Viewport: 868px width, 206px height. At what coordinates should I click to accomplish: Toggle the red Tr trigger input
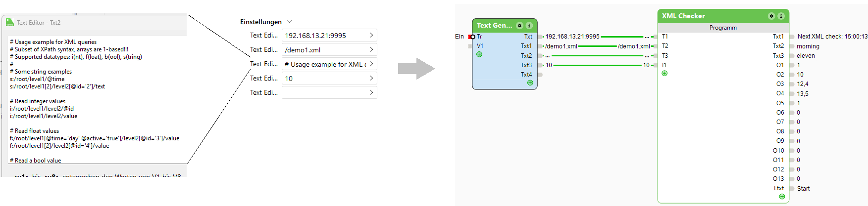pyautogui.click(x=471, y=37)
